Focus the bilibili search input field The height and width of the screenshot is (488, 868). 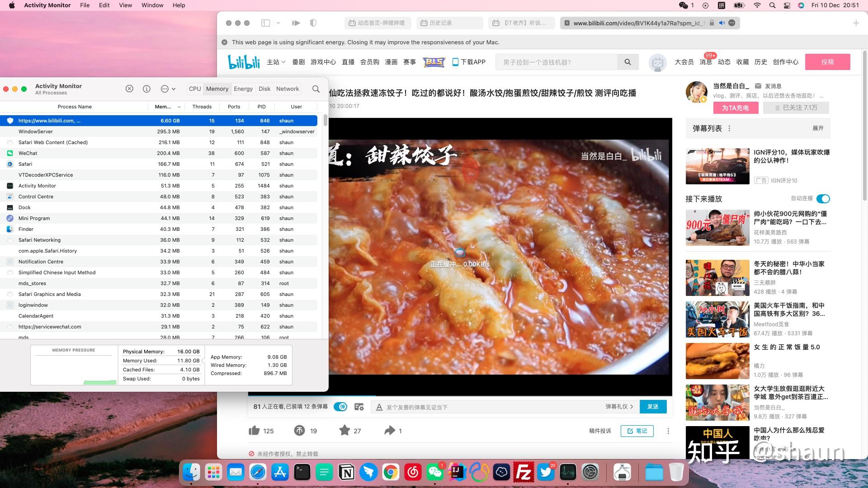556,62
